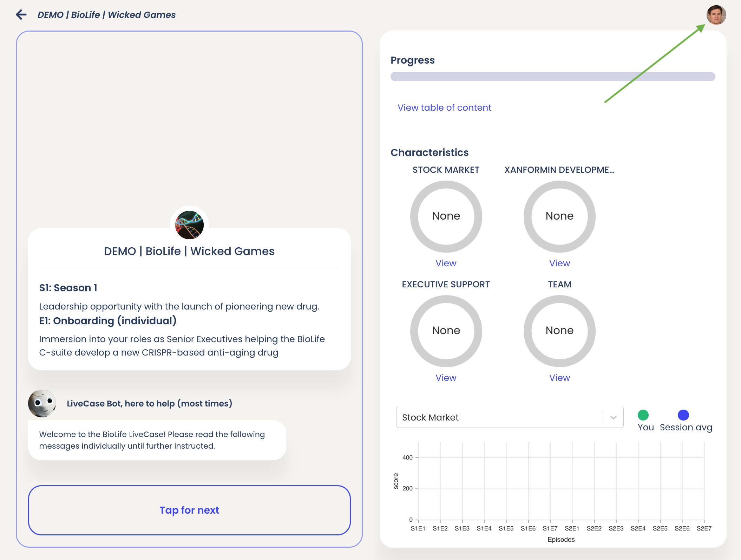This screenshot has width=741, height=560.
Task: Click the back arrow to exit the case
Action: click(x=21, y=15)
